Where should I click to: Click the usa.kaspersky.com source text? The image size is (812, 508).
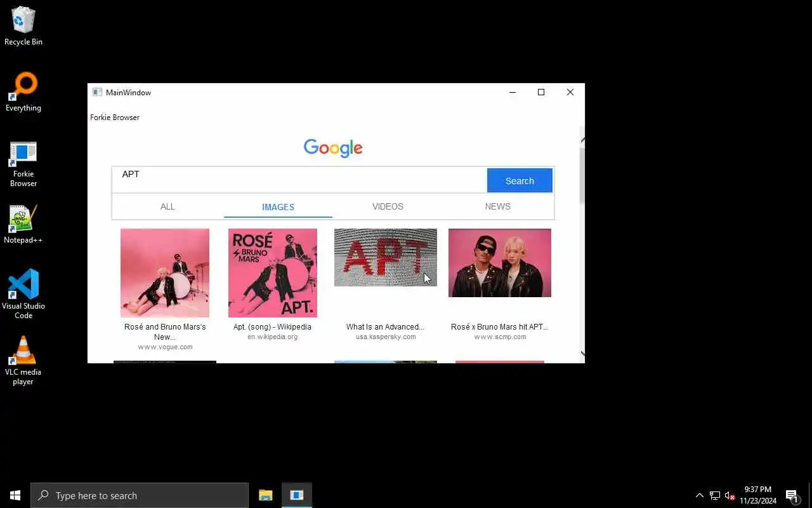(x=386, y=337)
